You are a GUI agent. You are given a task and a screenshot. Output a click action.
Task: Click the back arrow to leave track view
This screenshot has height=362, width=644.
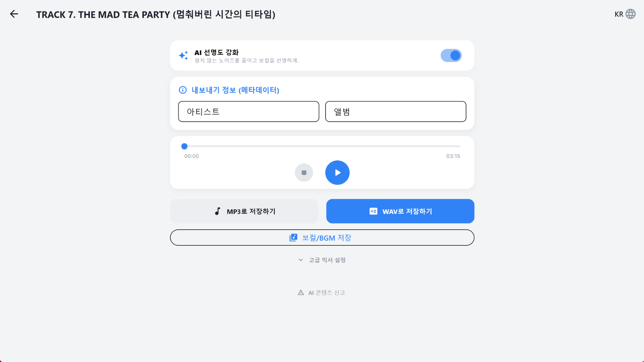click(14, 14)
